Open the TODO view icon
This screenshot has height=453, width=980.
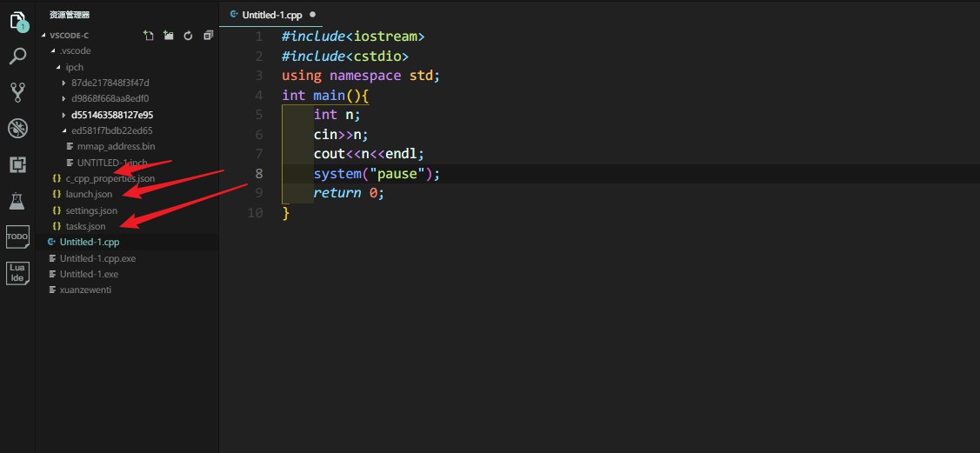(x=18, y=237)
